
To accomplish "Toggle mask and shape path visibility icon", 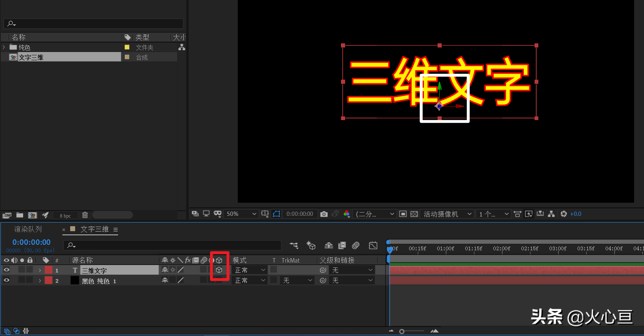I will pyautogui.click(x=277, y=213).
